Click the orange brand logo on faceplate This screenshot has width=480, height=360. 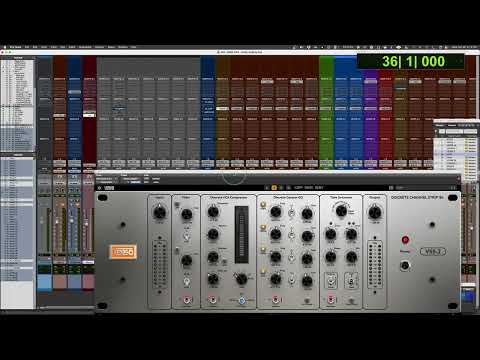tap(122, 252)
